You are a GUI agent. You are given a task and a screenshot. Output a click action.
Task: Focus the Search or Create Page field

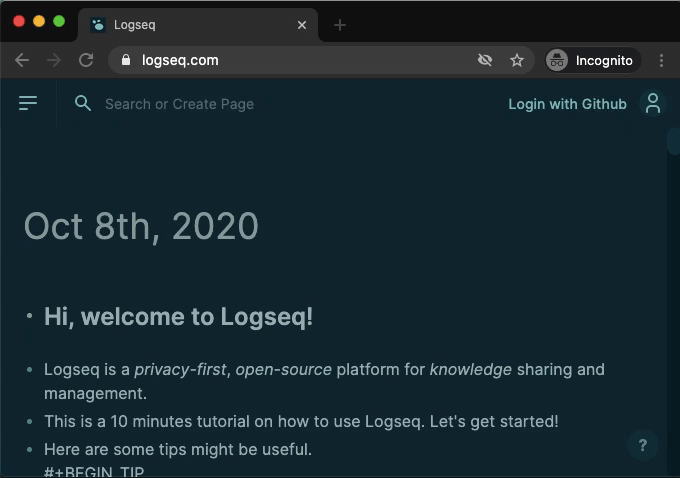click(180, 104)
